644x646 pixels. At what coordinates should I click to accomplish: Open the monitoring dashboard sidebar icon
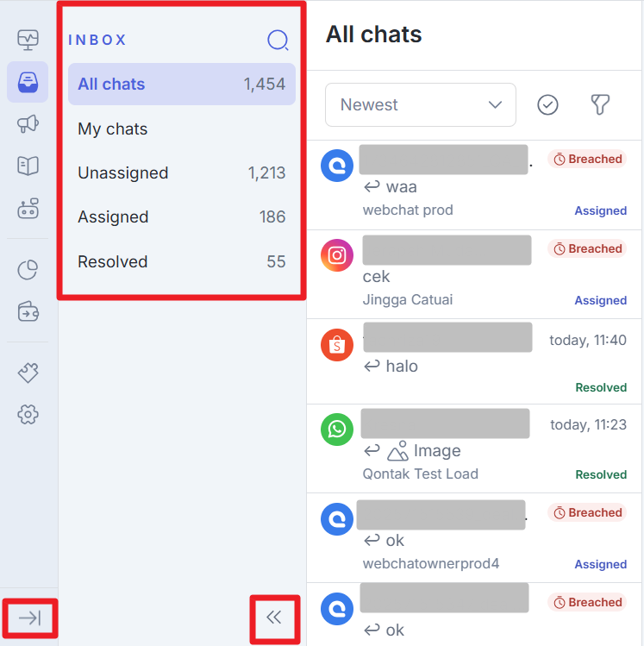click(x=28, y=39)
